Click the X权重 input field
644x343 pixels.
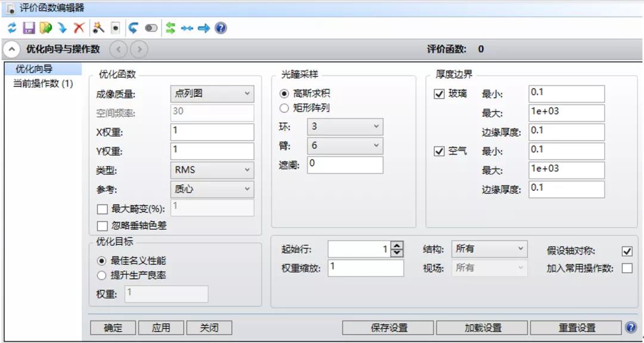pyautogui.click(x=212, y=132)
